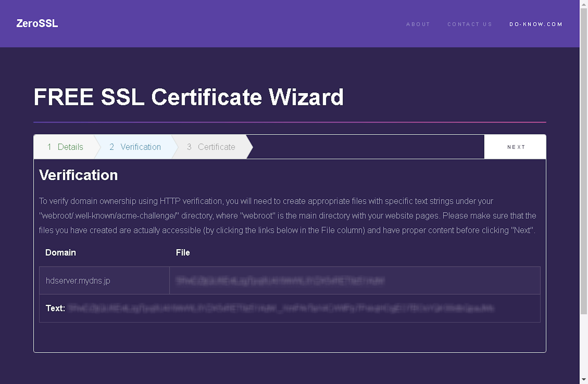Visit the DO-KNOW.COM link

536,24
